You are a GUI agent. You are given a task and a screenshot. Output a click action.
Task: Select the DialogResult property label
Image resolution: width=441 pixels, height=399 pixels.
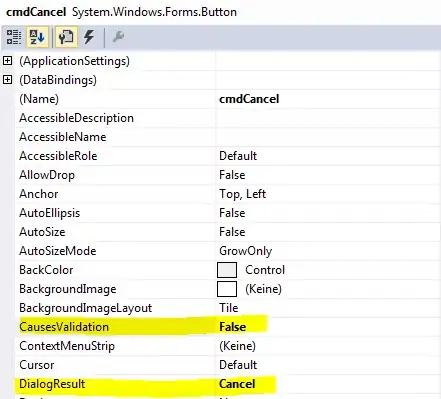click(52, 384)
